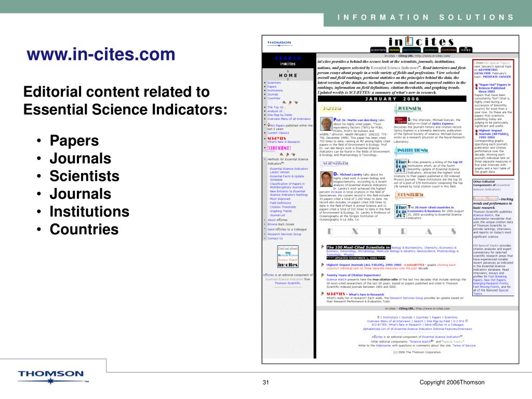Open The 100 Most-Cited Scientists in link
532x399 pixels.
(358, 247)
